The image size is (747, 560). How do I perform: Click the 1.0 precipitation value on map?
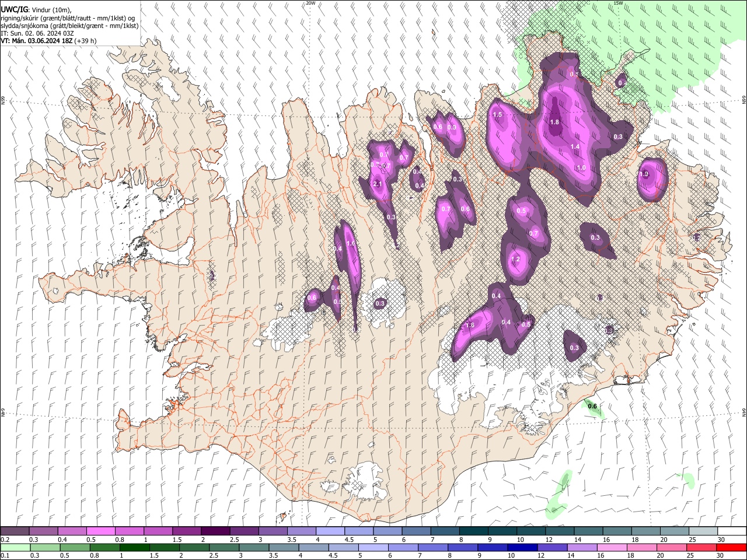pos(581,167)
